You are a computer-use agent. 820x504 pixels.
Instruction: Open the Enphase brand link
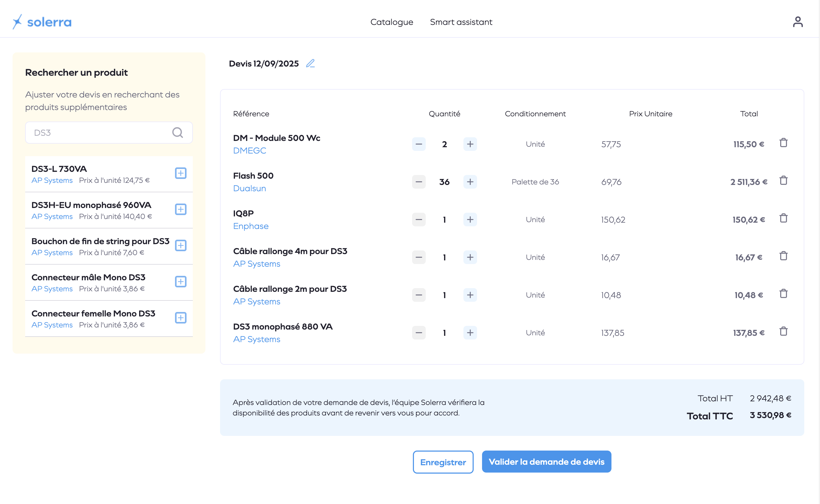(251, 226)
